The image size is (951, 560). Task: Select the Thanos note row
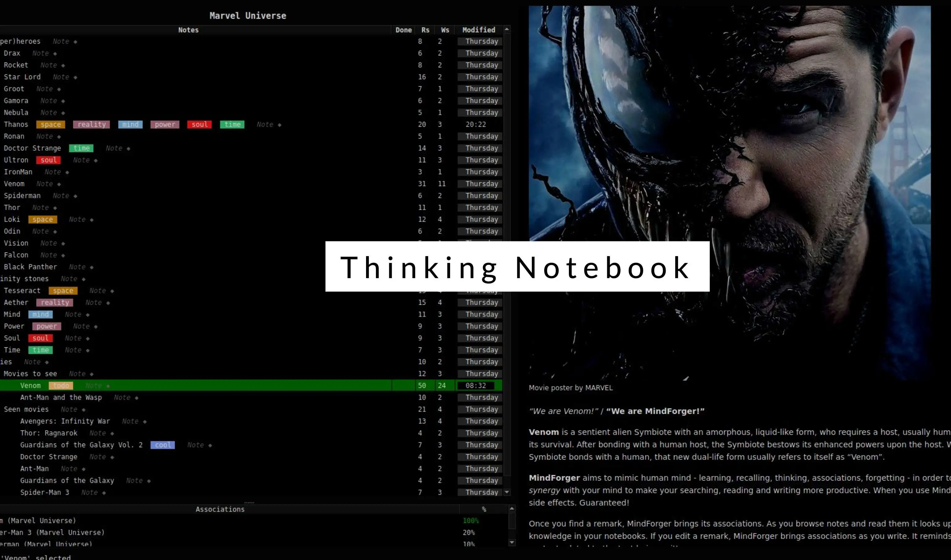[16, 125]
